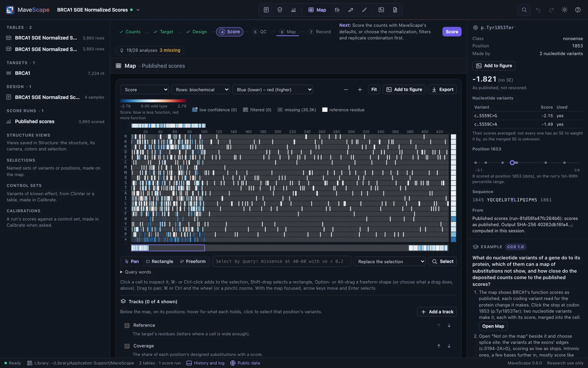Open the Replace the selection dropdown
The image size is (588, 368).
390,261
